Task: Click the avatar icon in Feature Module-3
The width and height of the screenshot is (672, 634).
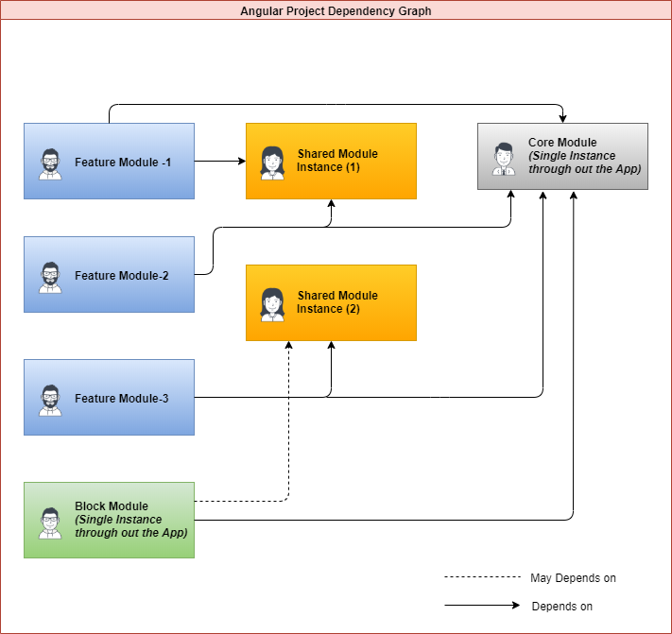Action: 50,399
